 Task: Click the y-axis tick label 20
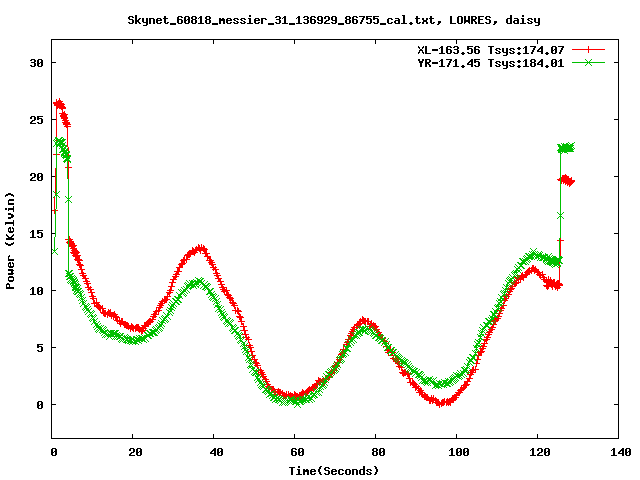pos(36,177)
